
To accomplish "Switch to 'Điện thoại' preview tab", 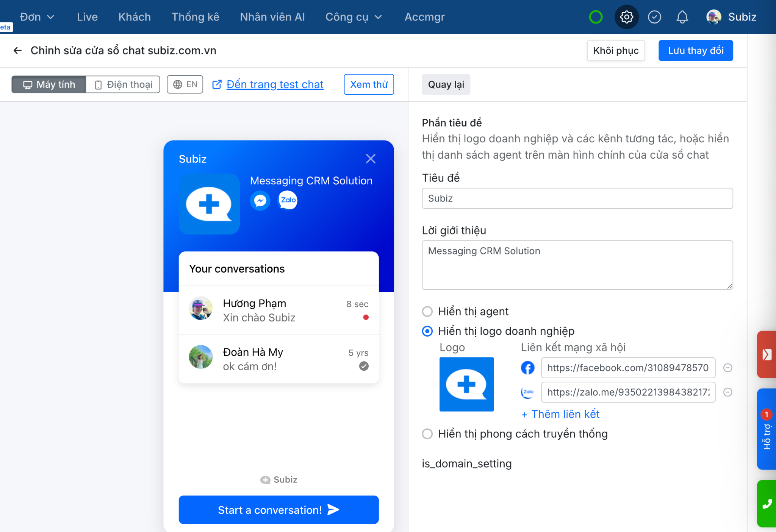I will 123,84.
